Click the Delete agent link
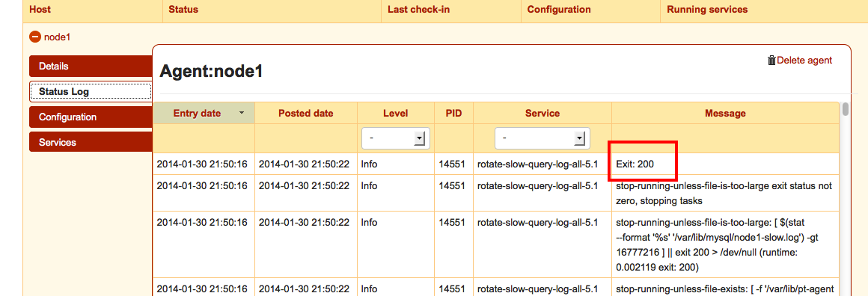Image resolution: width=868 pixels, height=296 pixels. (x=804, y=61)
